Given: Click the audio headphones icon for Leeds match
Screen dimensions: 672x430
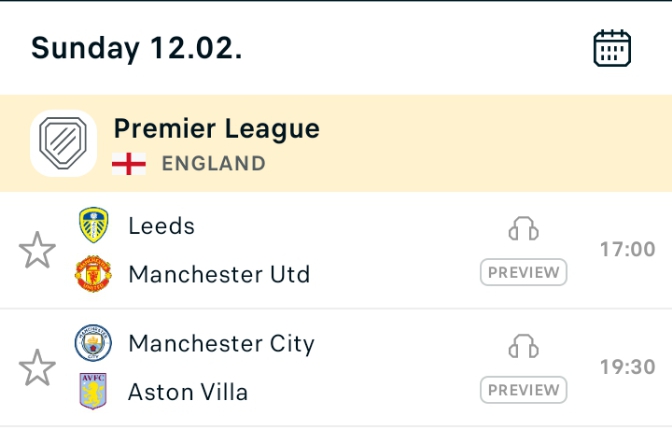Looking at the screenshot, I should (523, 229).
